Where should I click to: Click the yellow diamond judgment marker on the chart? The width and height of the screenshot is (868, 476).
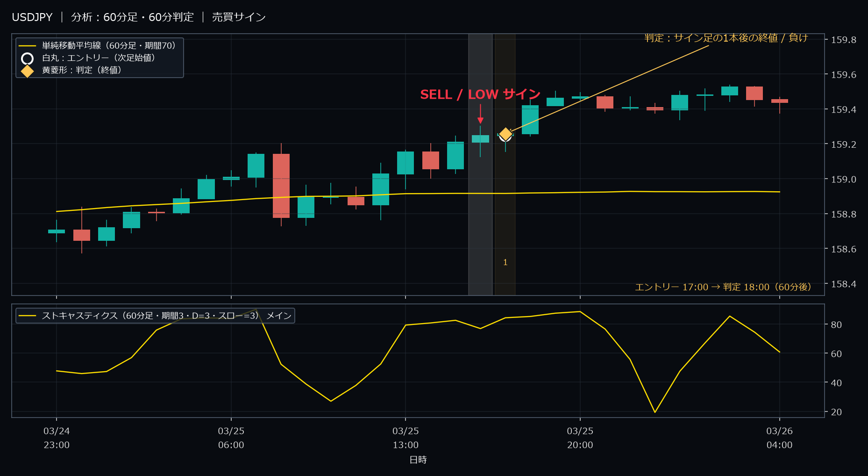(x=505, y=135)
